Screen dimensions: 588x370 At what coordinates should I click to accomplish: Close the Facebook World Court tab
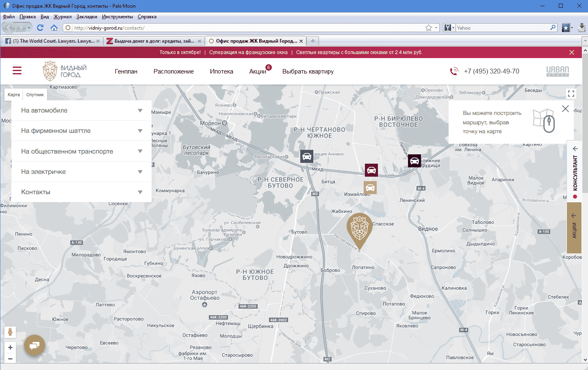point(98,41)
